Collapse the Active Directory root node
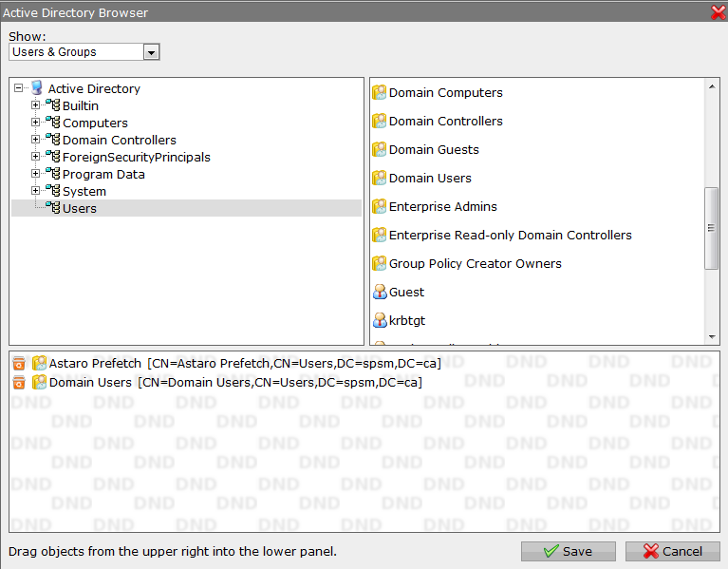The width and height of the screenshot is (728, 569). pyautogui.click(x=19, y=88)
